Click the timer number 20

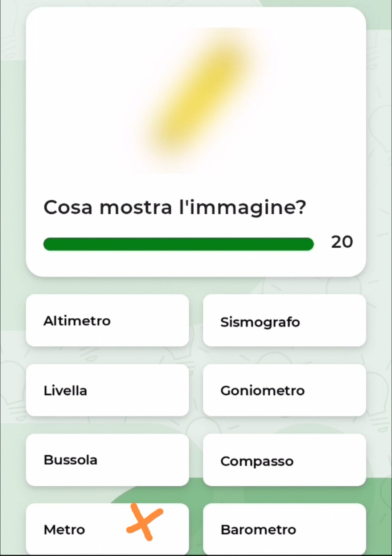(x=342, y=242)
